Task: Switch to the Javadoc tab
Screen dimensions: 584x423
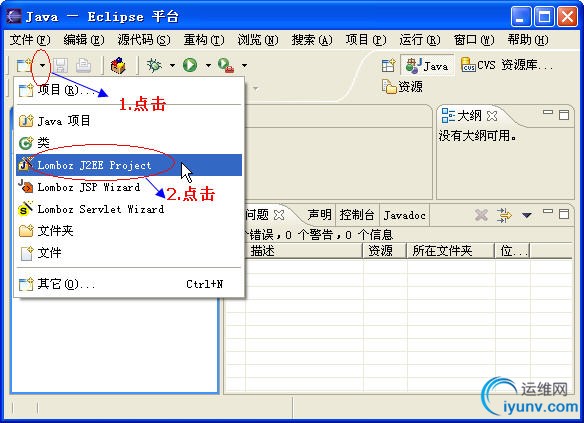Action: (404, 215)
